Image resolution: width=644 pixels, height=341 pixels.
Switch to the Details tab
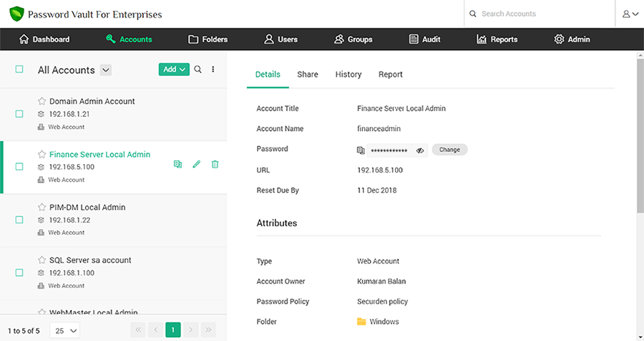(x=268, y=75)
